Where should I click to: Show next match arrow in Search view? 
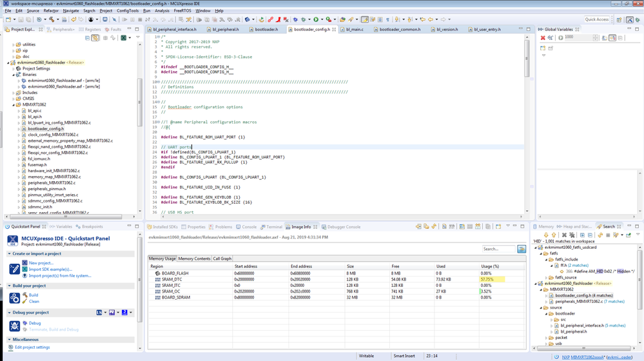(546, 235)
